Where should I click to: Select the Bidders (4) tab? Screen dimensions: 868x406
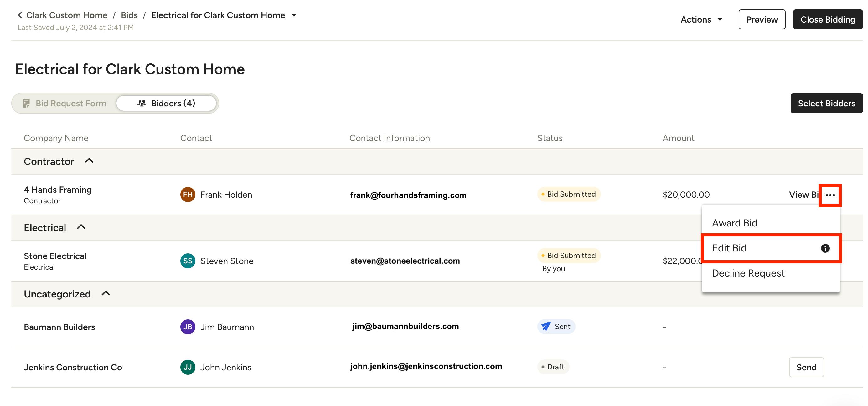(166, 103)
